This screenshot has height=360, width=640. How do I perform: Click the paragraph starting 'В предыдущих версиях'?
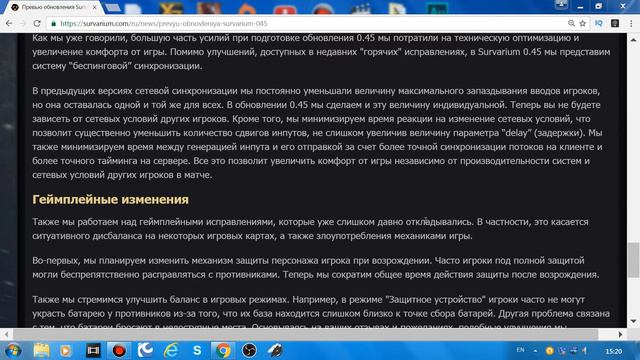click(317, 133)
